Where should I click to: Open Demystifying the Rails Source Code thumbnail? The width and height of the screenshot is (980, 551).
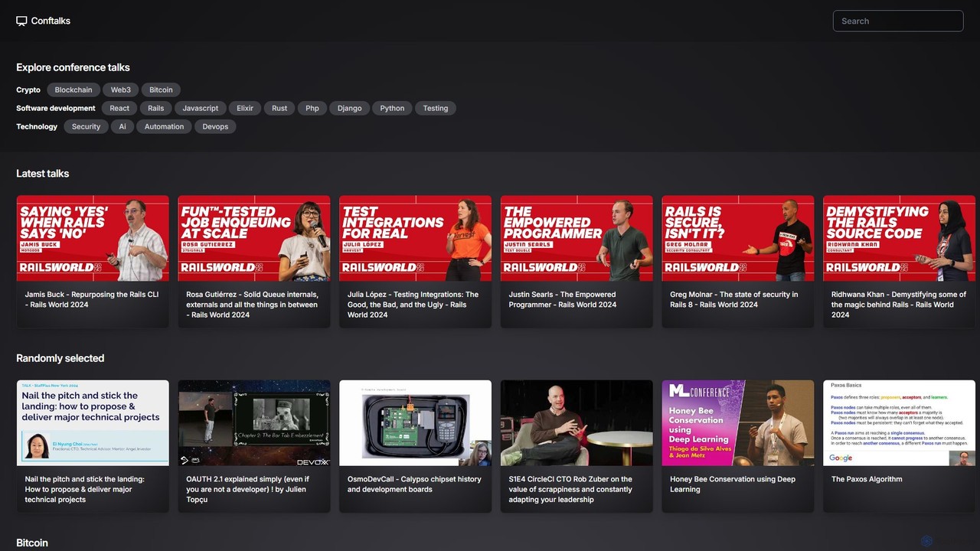coord(900,238)
